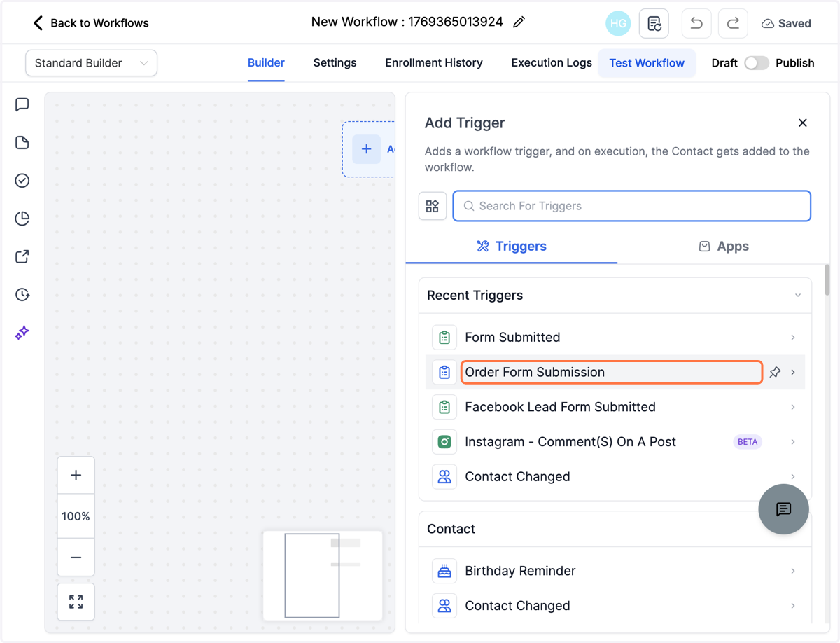840x643 pixels.
Task: Click the Saved cloud status
Action: [x=786, y=23]
